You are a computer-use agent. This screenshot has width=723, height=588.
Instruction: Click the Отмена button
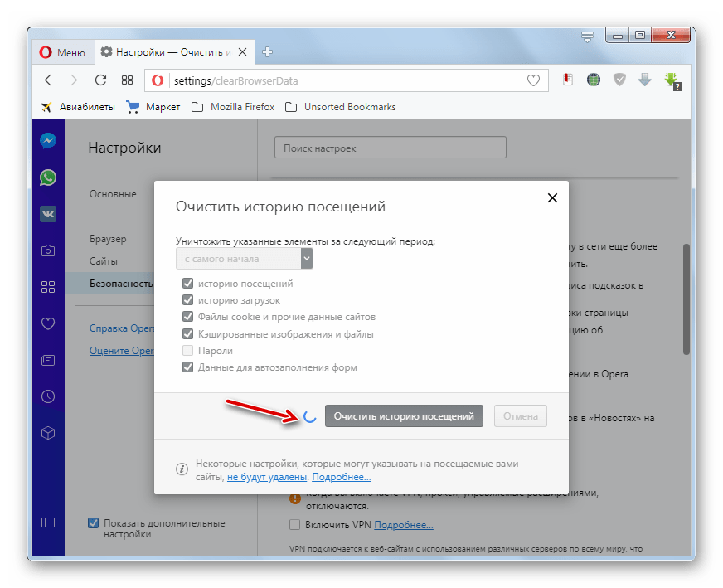click(521, 416)
